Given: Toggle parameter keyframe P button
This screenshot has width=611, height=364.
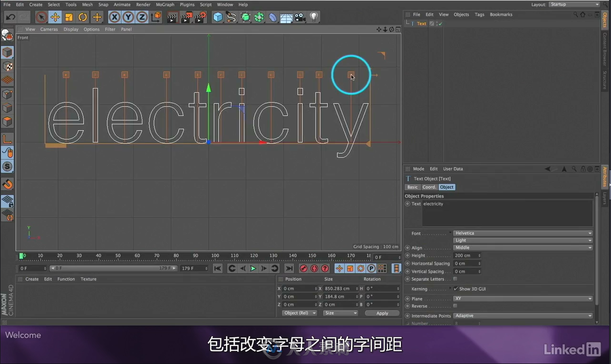Looking at the screenshot, I should 371,268.
